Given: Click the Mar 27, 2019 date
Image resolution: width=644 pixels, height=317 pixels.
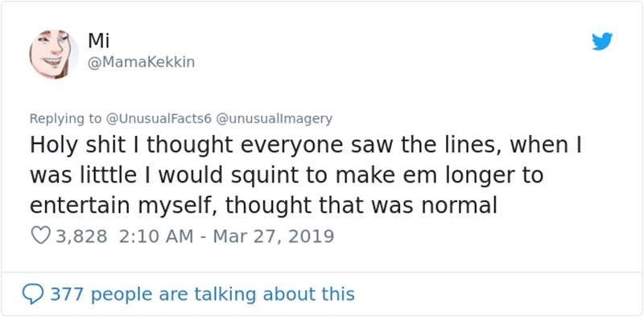Looking at the screenshot, I should tap(274, 237).
